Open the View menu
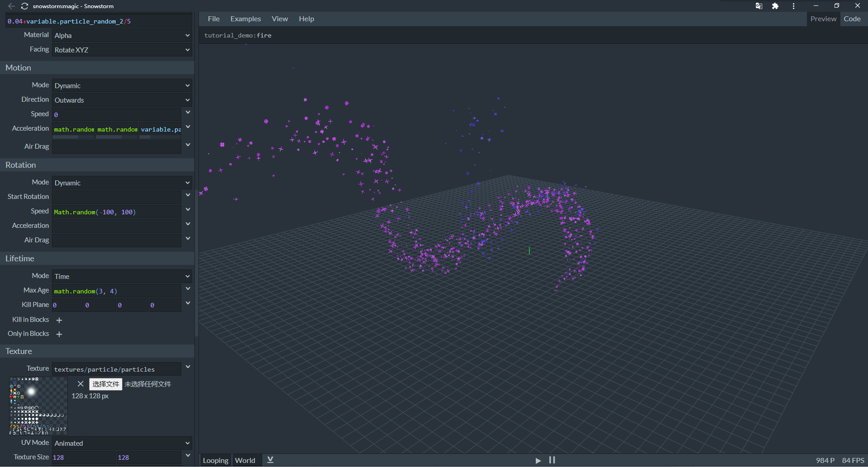Screen dimensions: 868x467 click(280, 19)
